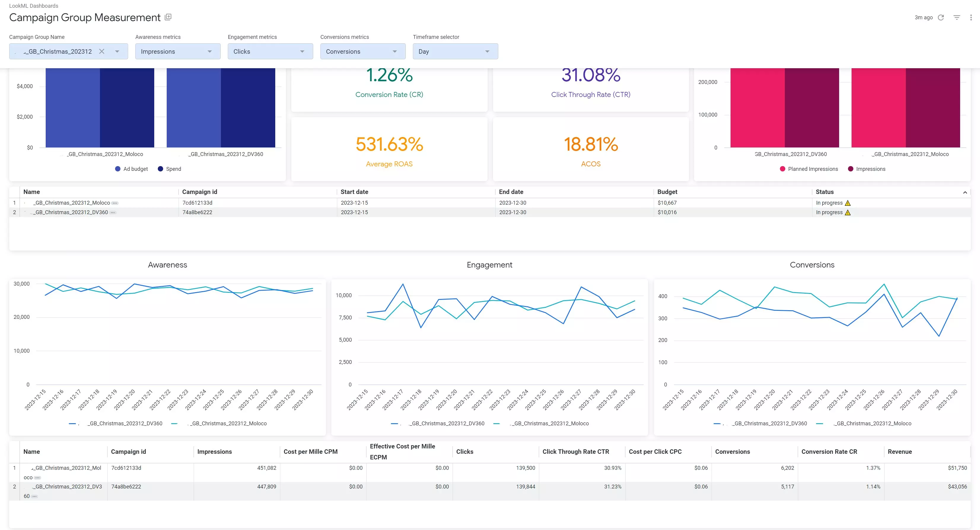Click the add-to-board icon beside dashboard title
980x530 pixels.
pyautogui.click(x=168, y=17)
